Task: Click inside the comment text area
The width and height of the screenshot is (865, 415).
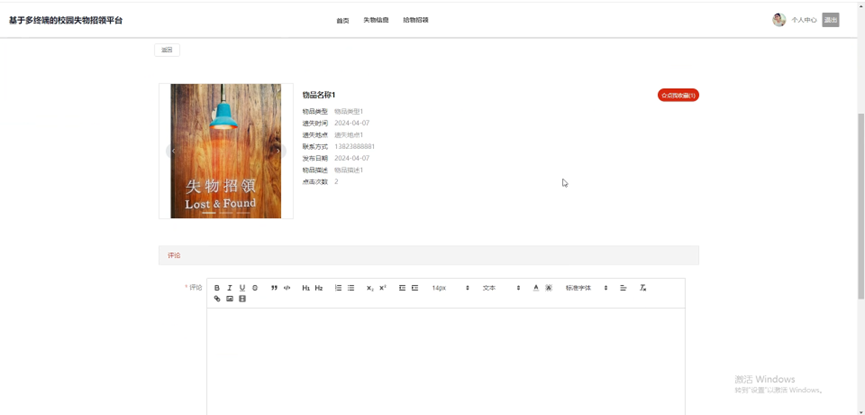Action: (446, 361)
